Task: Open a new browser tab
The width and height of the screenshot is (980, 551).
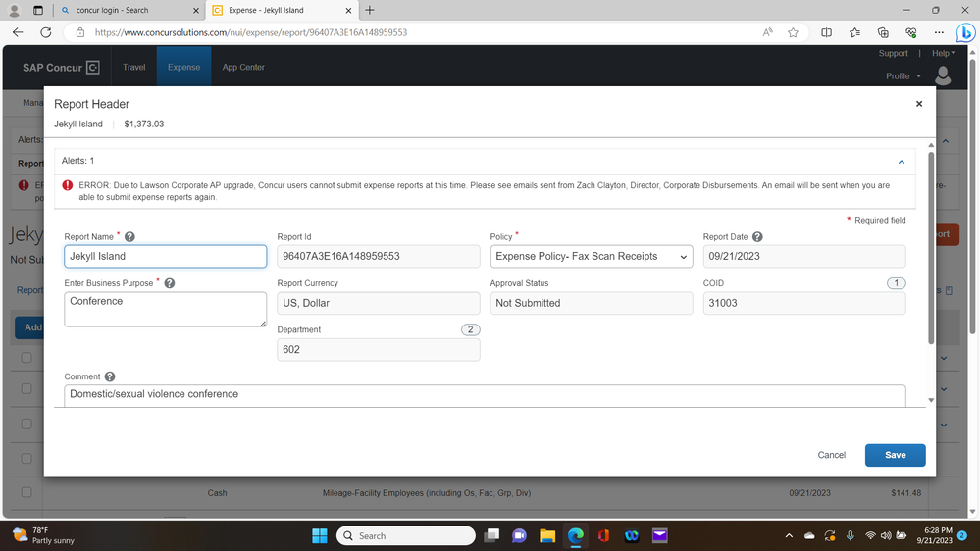Action: 370,10
